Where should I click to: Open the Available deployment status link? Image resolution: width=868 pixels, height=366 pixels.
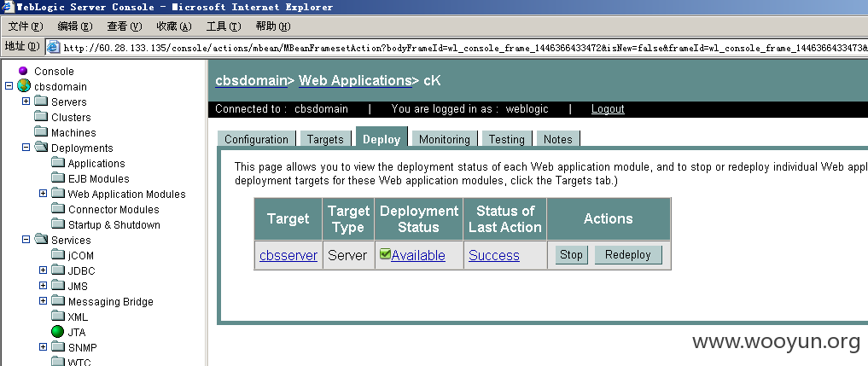tap(418, 255)
